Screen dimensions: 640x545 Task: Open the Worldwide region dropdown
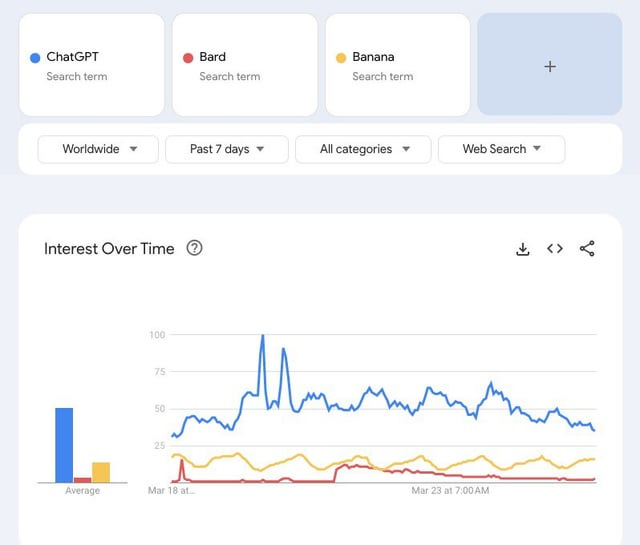pyautogui.click(x=98, y=149)
